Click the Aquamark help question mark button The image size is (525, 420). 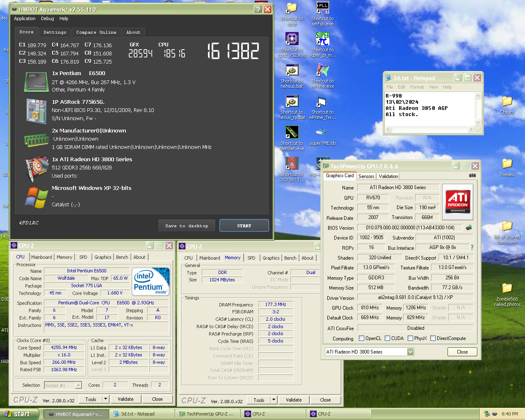pos(258,9)
